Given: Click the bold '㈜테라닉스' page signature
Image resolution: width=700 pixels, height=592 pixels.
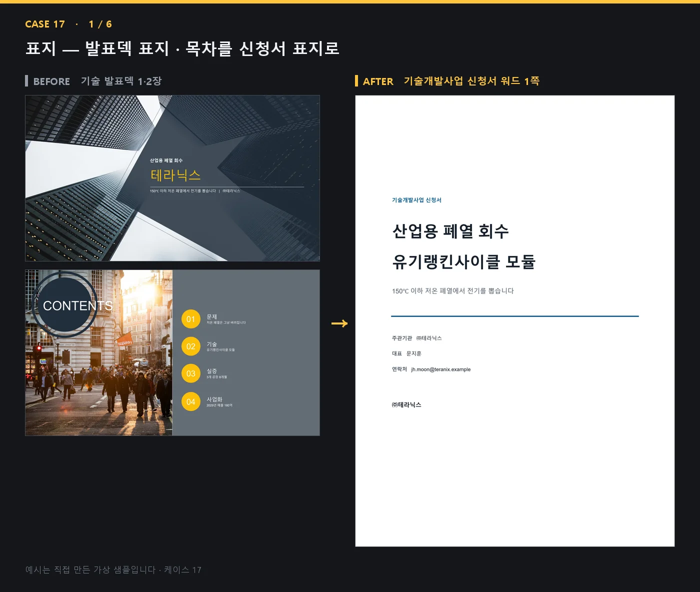Looking at the screenshot, I should (406, 405).
